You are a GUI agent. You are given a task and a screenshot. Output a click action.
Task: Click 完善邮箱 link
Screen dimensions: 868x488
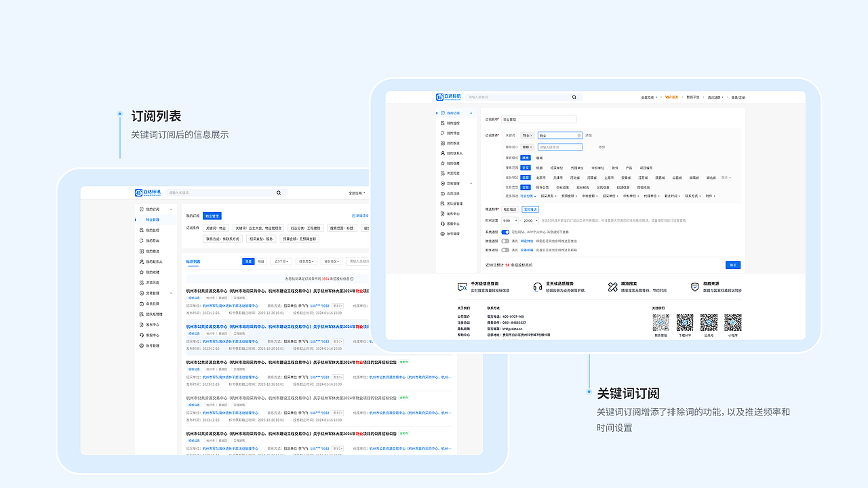[x=527, y=250]
